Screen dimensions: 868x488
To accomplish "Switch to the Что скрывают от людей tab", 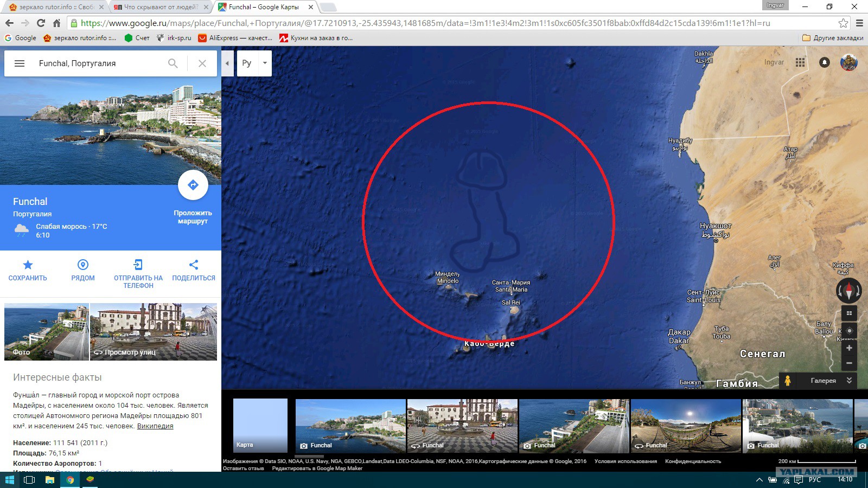I will tap(160, 7).
